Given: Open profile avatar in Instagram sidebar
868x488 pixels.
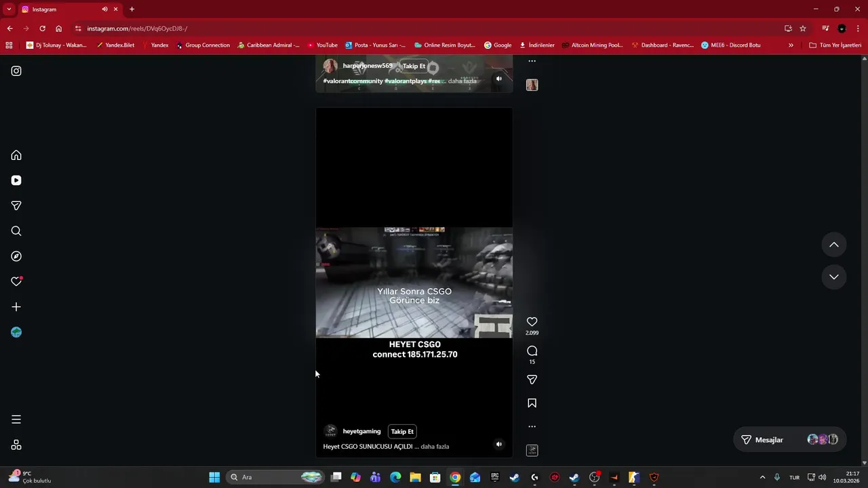Looking at the screenshot, I should click(16, 332).
